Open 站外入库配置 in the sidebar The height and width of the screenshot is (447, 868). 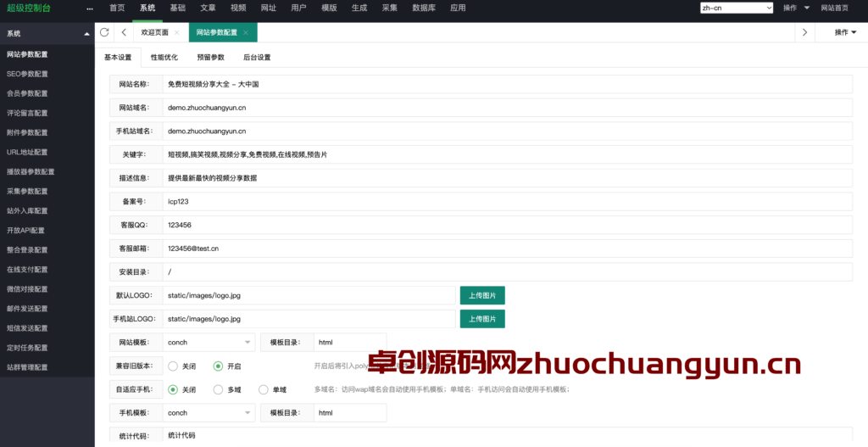(x=28, y=211)
